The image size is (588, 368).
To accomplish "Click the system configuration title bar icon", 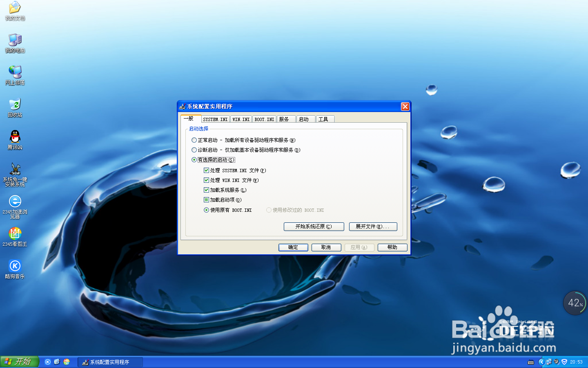I will [x=182, y=106].
